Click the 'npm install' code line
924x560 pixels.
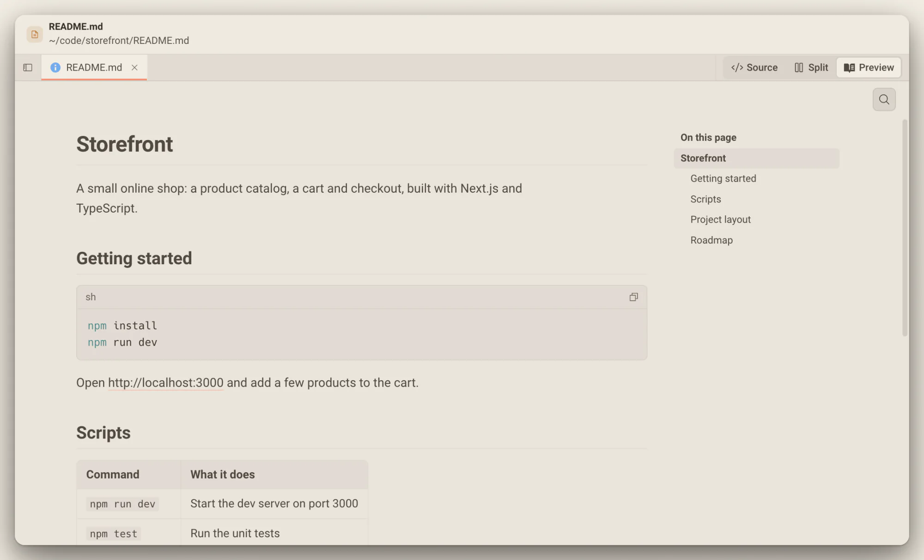click(x=122, y=326)
